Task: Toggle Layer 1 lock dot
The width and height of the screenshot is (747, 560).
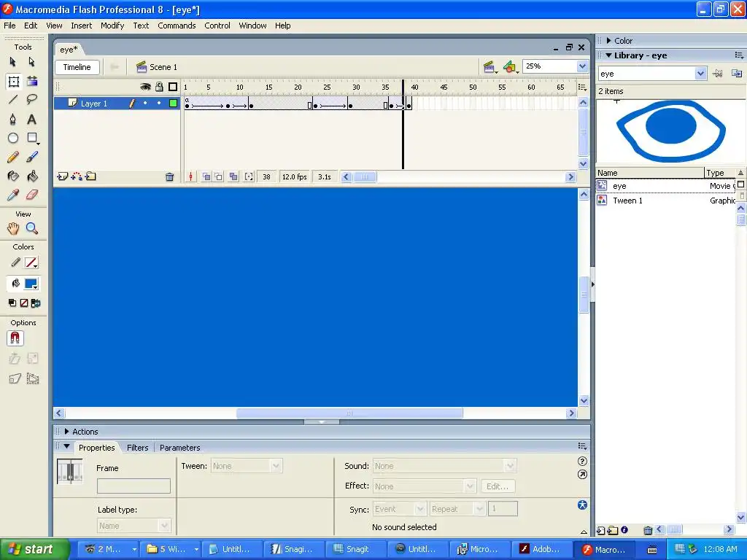Action: pos(159,104)
